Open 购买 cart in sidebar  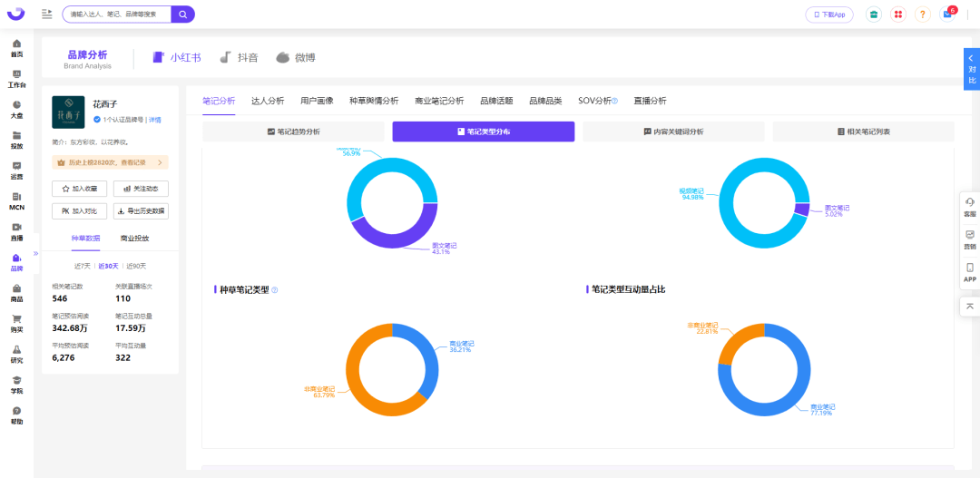pos(17,324)
